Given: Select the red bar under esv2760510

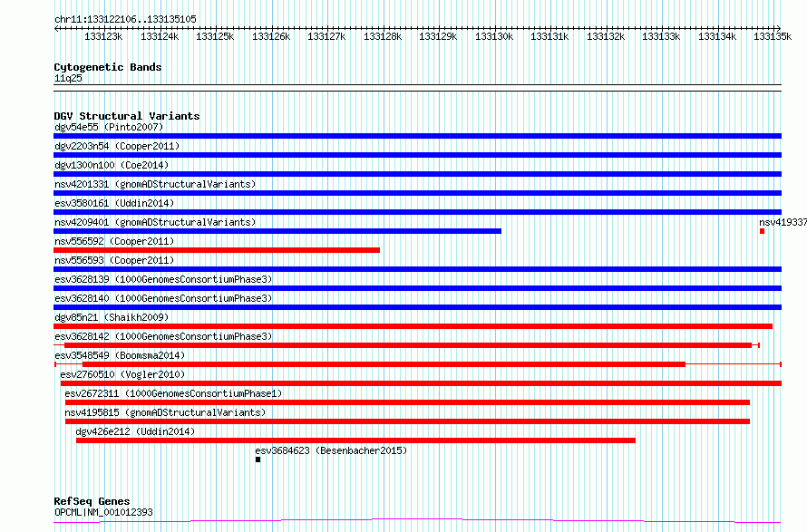Looking at the screenshot, I should point(421,383).
